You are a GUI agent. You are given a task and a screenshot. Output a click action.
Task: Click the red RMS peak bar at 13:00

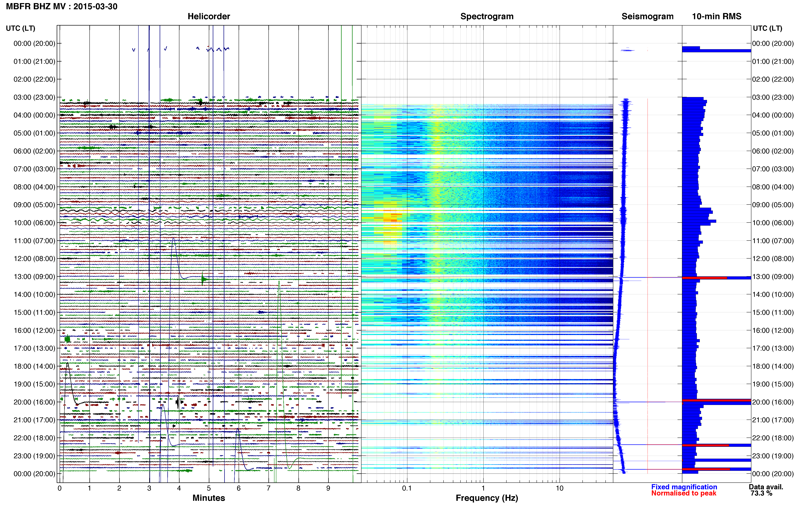click(x=704, y=278)
